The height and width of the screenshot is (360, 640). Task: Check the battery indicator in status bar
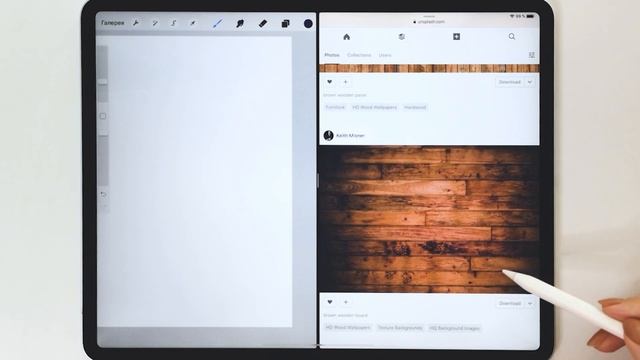tap(530, 16)
